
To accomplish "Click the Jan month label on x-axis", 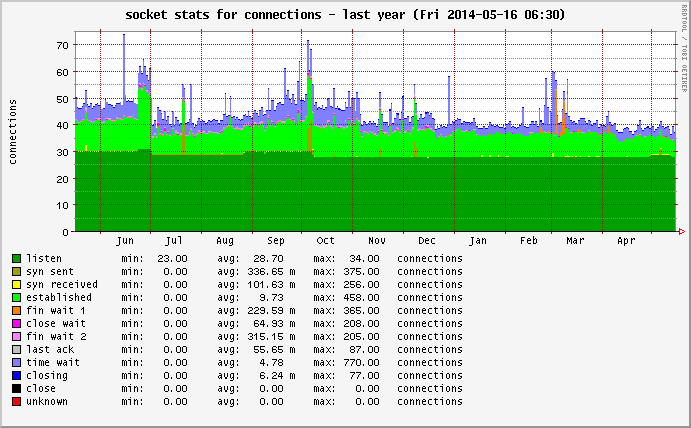I will [478, 241].
